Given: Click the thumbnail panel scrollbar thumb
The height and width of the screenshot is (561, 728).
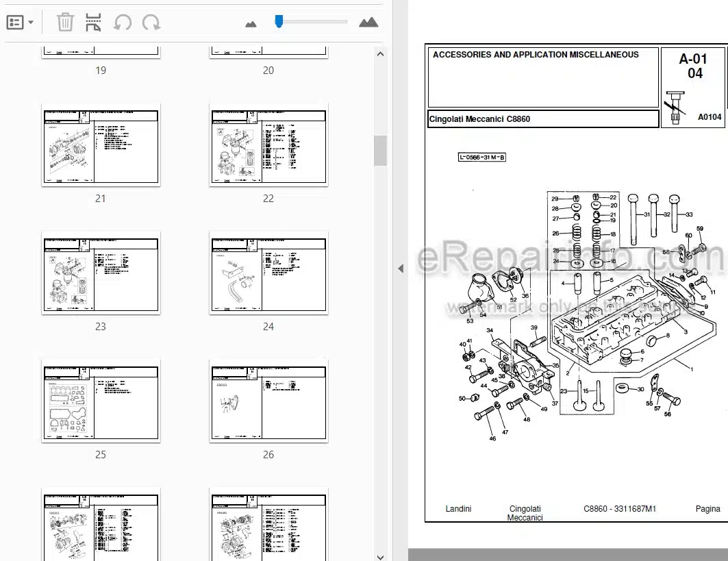Looking at the screenshot, I should click(x=380, y=151).
